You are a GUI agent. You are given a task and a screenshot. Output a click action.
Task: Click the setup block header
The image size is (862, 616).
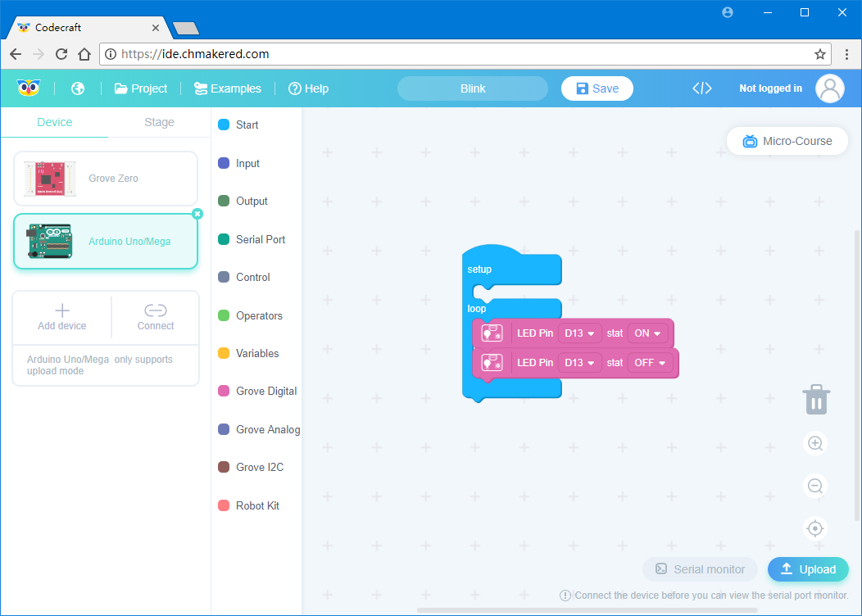[511, 268]
